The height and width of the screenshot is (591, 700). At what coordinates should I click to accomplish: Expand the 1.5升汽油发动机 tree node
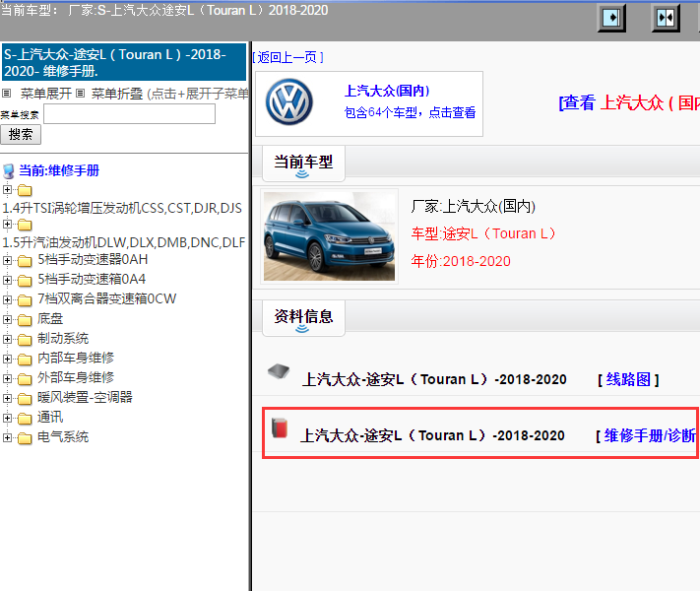[7, 224]
